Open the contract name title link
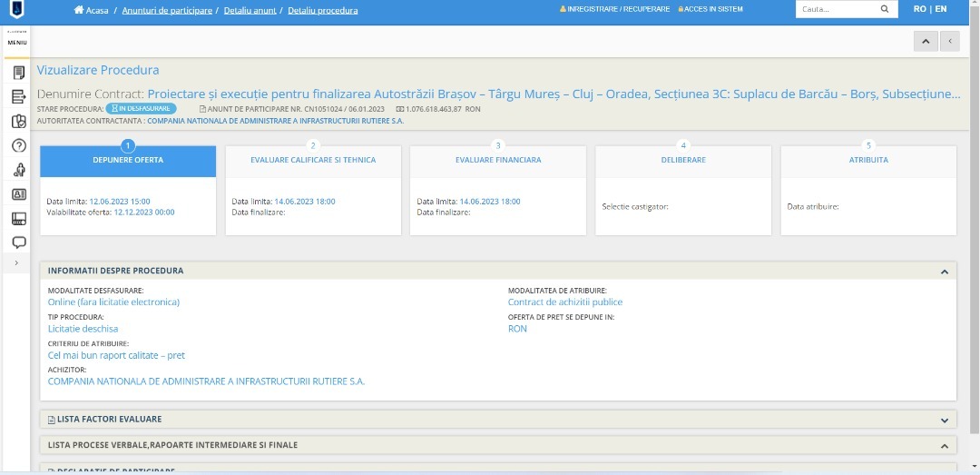980x475 pixels. coord(554,94)
